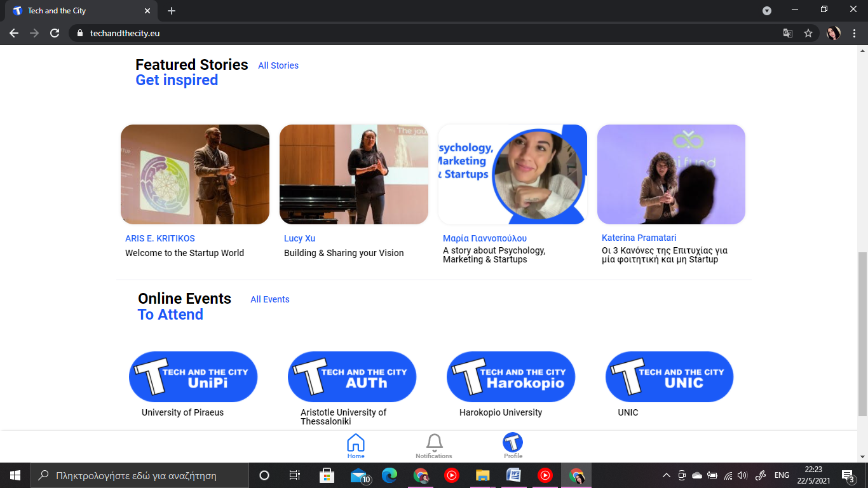Viewport: 868px width, 488px height.
Task: Reload the page
Action: point(55,33)
